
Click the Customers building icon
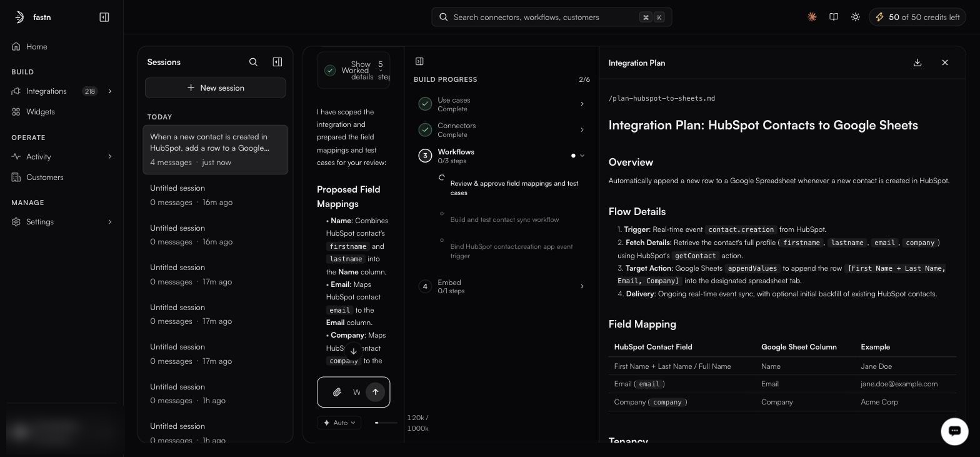[16, 178]
